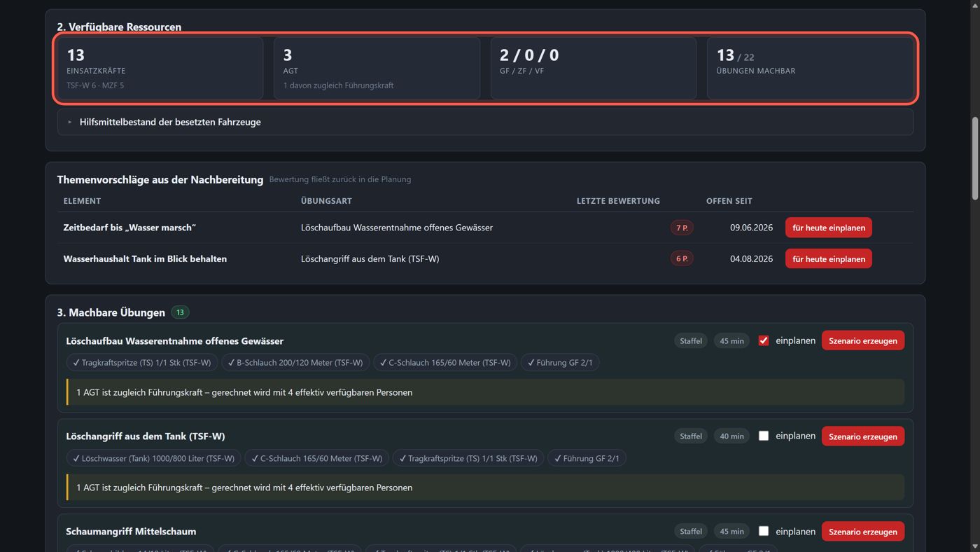Click the heading 'Themenvorschläge aus der Nachbereitung'
The height and width of the screenshot is (552, 980).
click(x=160, y=179)
